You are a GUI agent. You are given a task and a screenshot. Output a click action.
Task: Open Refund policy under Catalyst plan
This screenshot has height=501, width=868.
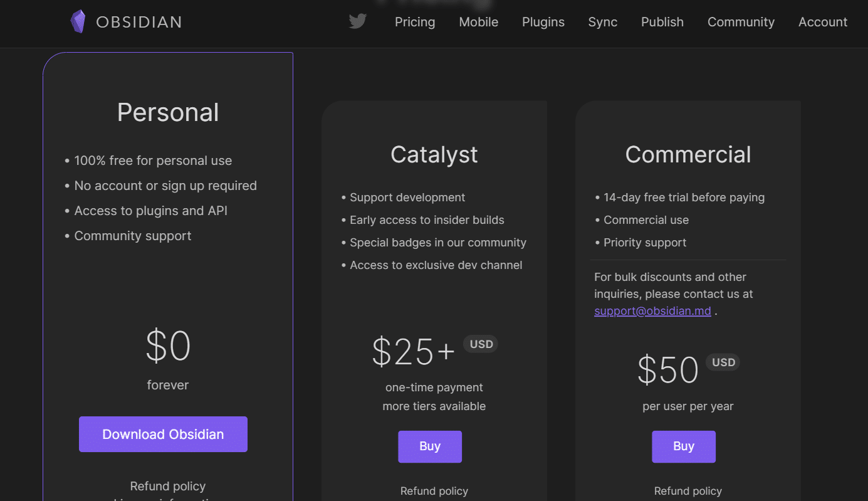(434, 491)
